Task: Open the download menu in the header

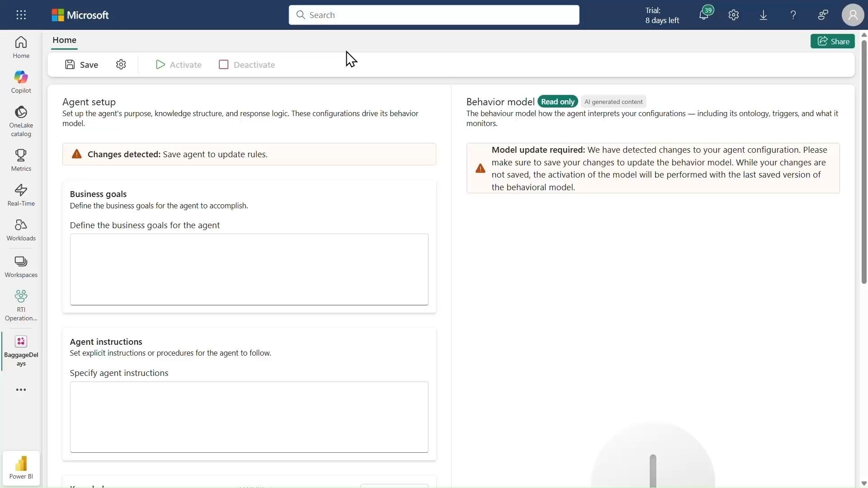Action: pyautogui.click(x=763, y=15)
